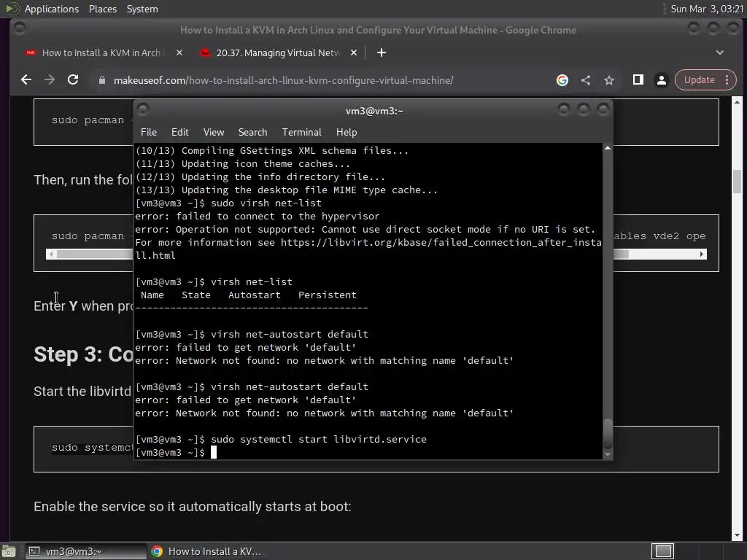Open the Places menu
The height and width of the screenshot is (560, 747).
102,9
